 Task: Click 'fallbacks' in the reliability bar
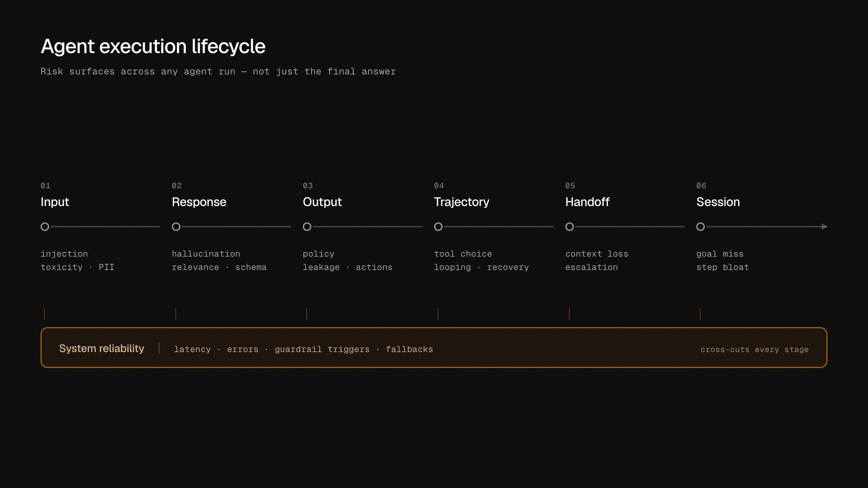[x=409, y=350]
